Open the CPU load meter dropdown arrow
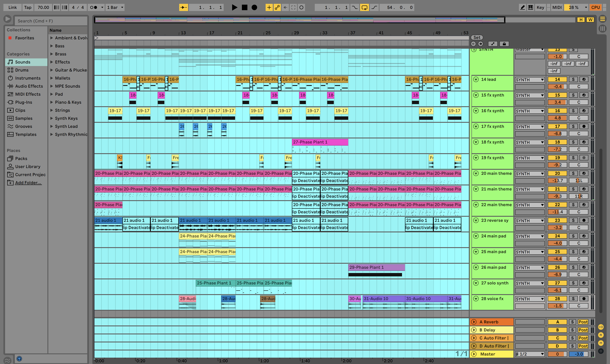Viewport: 610px width, 364px height. (586, 7)
